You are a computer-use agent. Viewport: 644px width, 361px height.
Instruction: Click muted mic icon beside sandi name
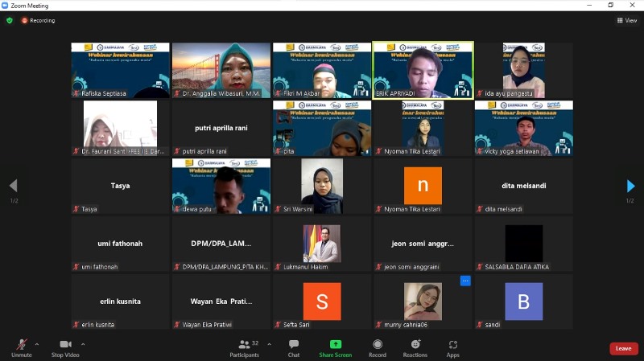[x=479, y=325]
